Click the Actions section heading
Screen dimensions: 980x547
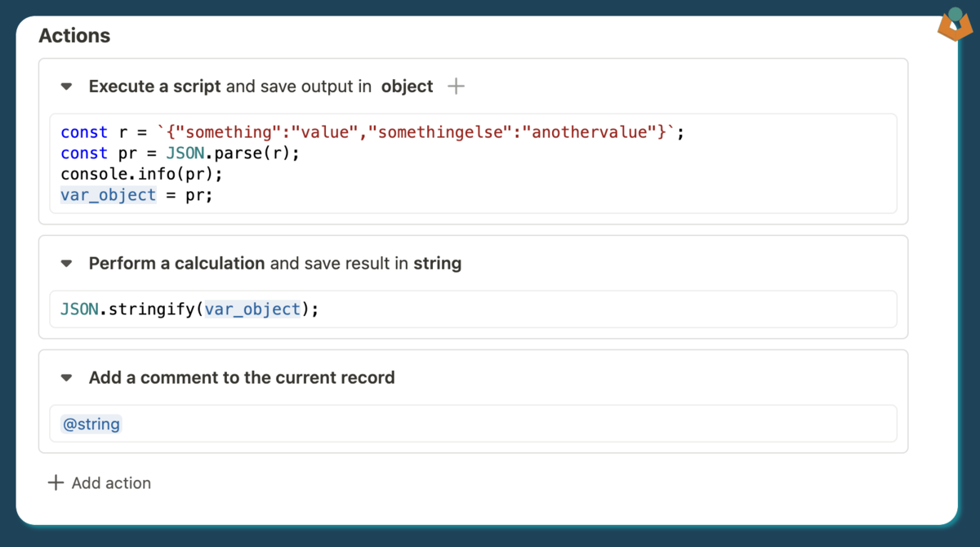tap(74, 36)
